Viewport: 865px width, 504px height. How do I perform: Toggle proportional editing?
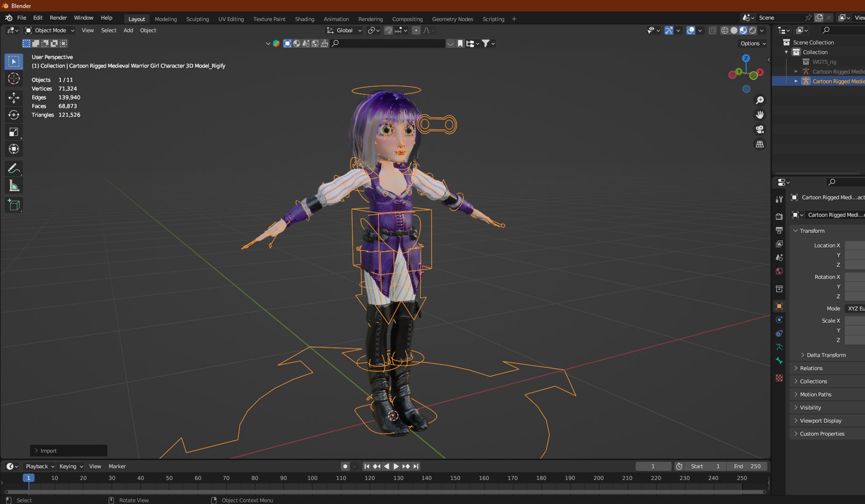click(x=416, y=30)
